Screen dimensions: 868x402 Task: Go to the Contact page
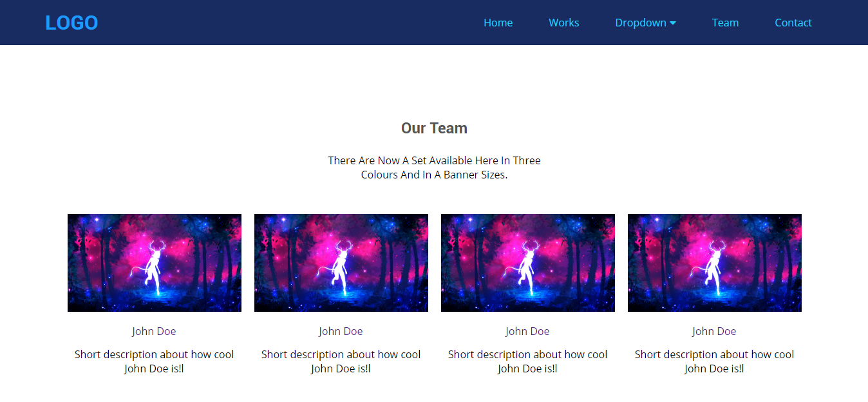[x=793, y=22]
